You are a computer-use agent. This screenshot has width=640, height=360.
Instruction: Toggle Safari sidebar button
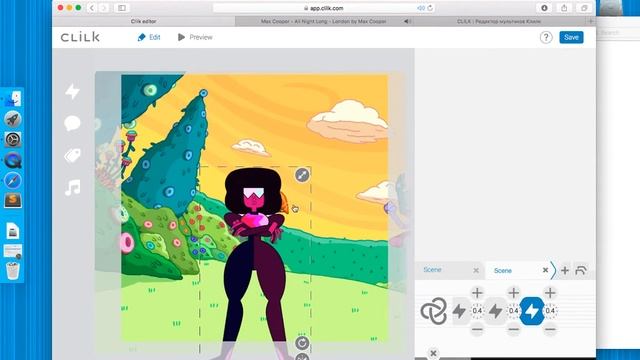coord(122,8)
